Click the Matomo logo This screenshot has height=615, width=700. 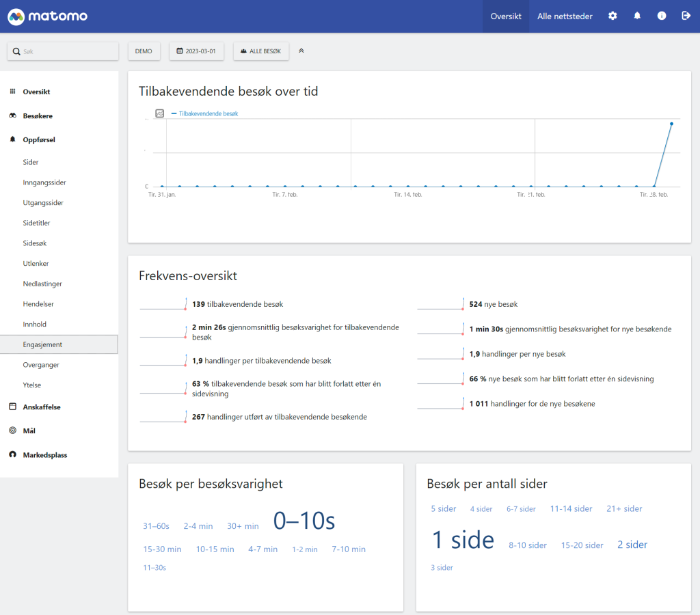[x=47, y=16]
